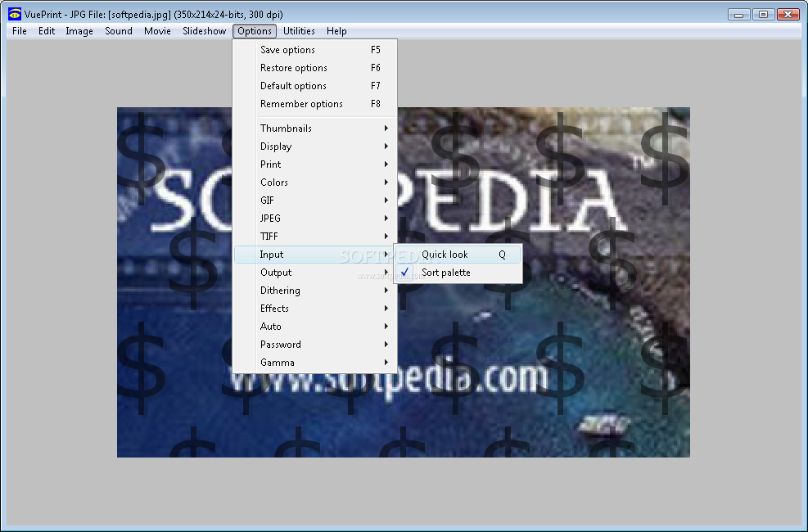Expand the Output submenu
This screenshot has height=532, width=808.
pyautogui.click(x=315, y=273)
